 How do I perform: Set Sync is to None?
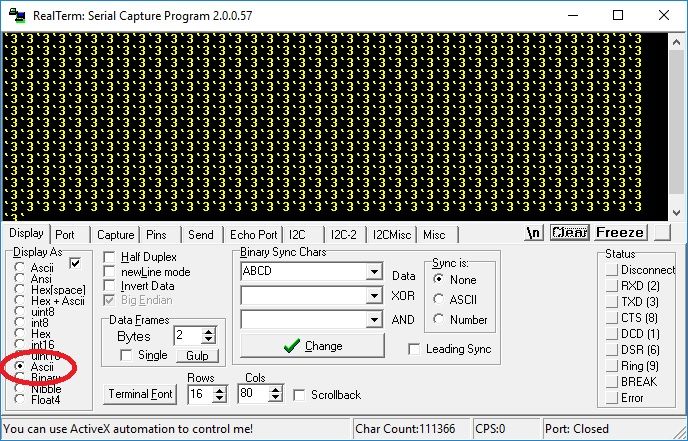[438, 280]
